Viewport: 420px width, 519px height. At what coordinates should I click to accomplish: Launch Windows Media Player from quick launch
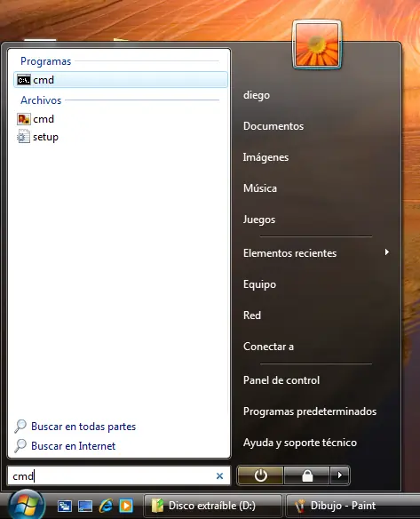pyautogui.click(x=126, y=506)
